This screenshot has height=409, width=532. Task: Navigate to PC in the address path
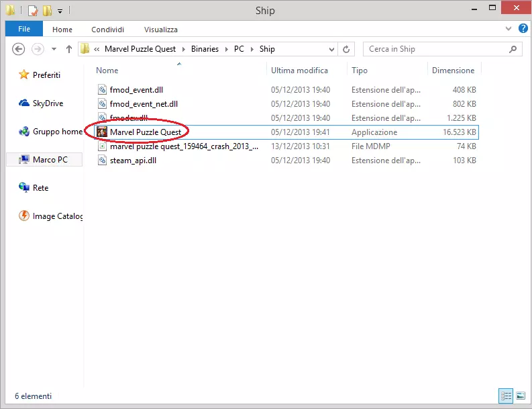239,49
